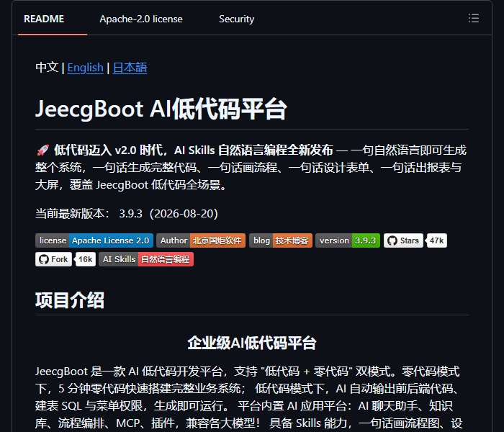Open the blog 技术博客 badge

pos(281,240)
